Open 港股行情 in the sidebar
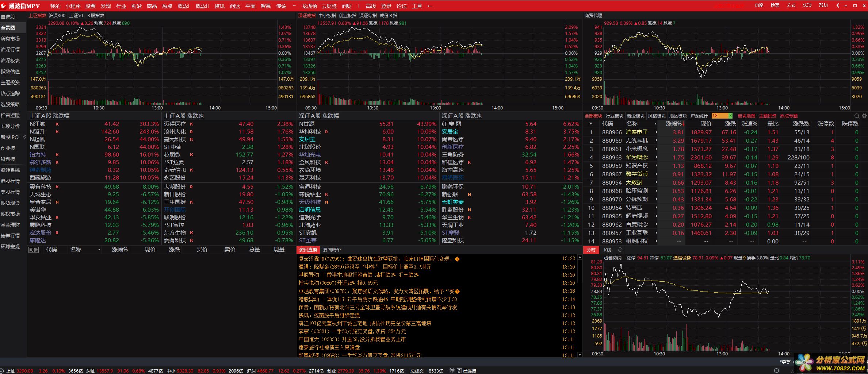 click(x=10, y=181)
